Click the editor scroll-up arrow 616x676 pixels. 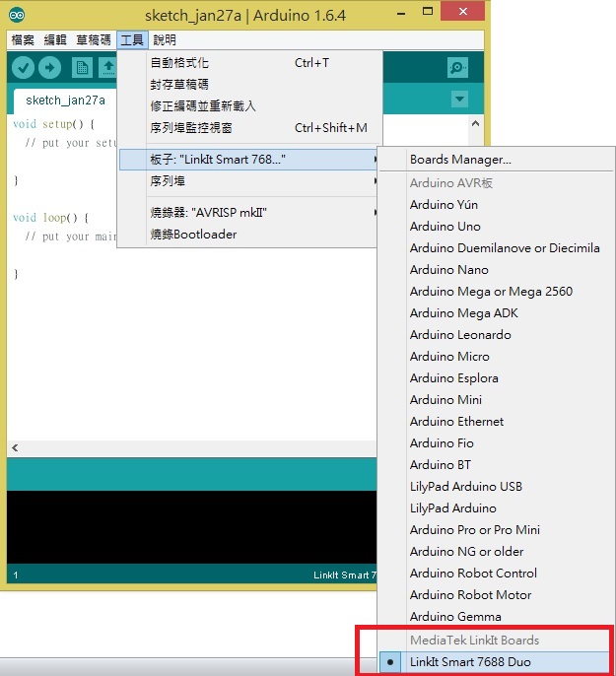475,124
